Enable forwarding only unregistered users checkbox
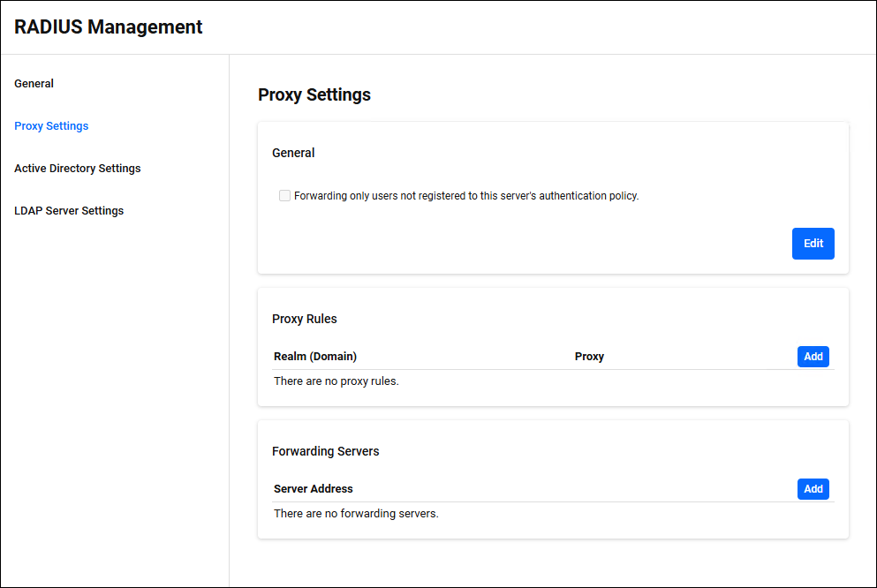Image resolution: width=877 pixels, height=588 pixels. pos(284,196)
